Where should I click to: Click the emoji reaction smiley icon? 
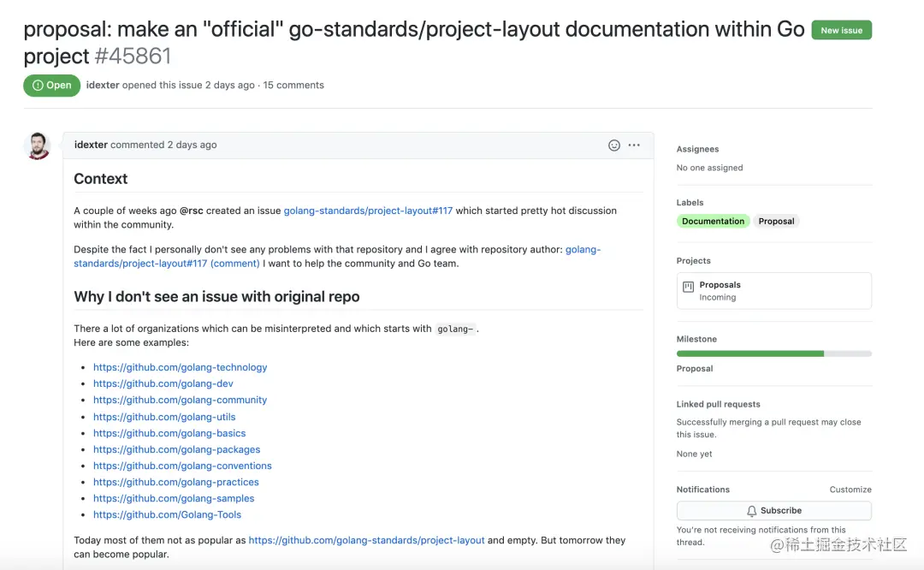click(613, 145)
